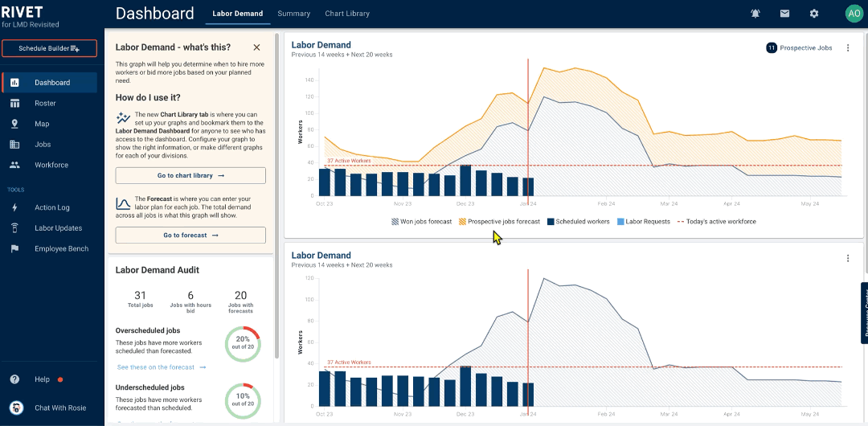This screenshot has height=426, width=868.
Task: Switch to the Chart Library tab
Action: point(347,14)
